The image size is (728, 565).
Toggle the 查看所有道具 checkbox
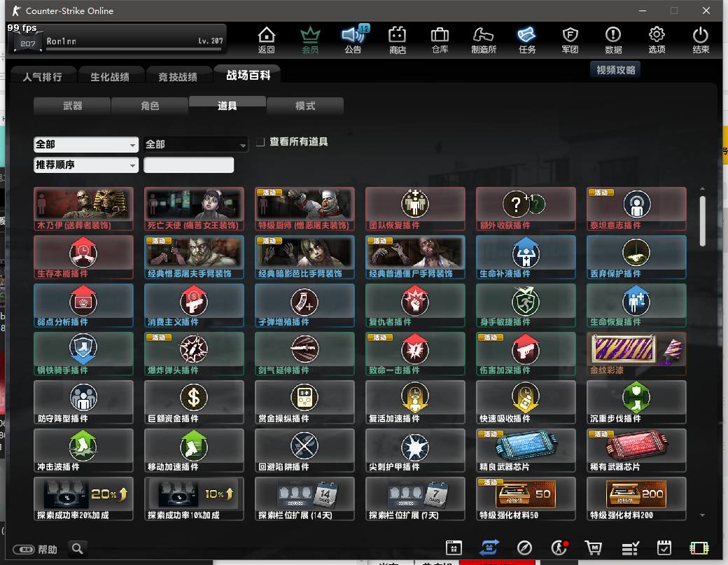tap(260, 141)
